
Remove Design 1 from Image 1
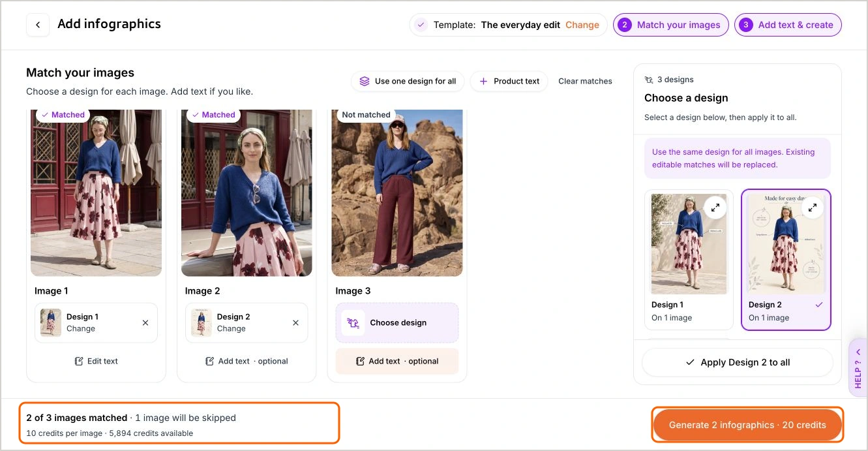[145, 322]
